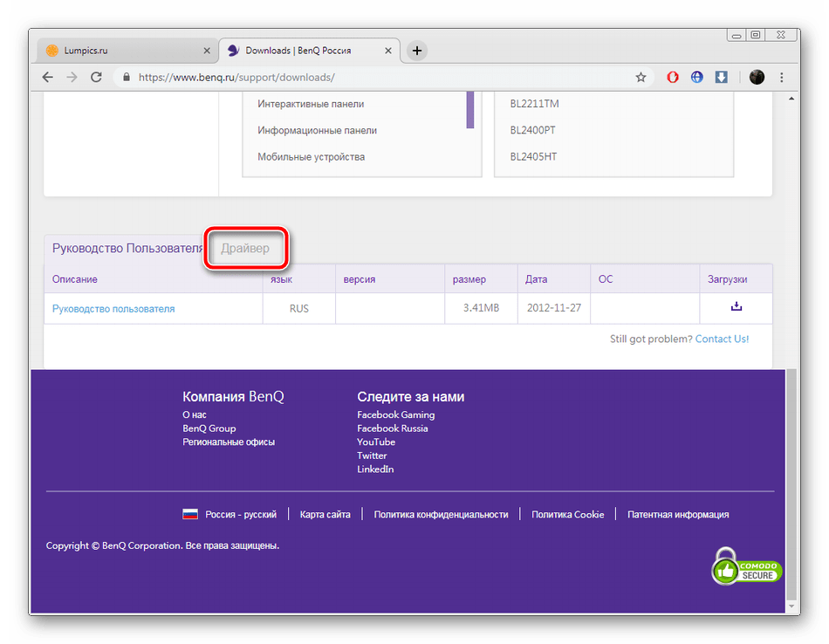This screenshot has height=644, width=829.
Task: Open the Contact Us! link
Action: tap(722, 339)
